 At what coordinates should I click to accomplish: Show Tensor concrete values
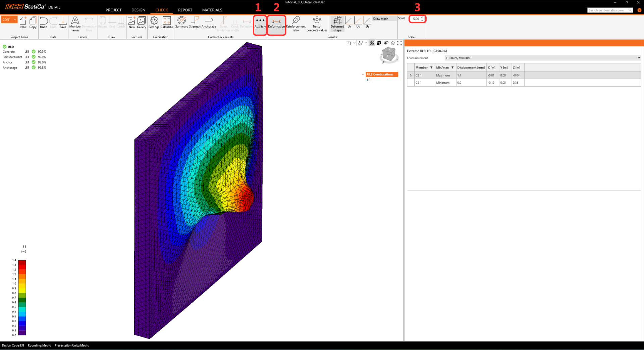click(317, 24)
